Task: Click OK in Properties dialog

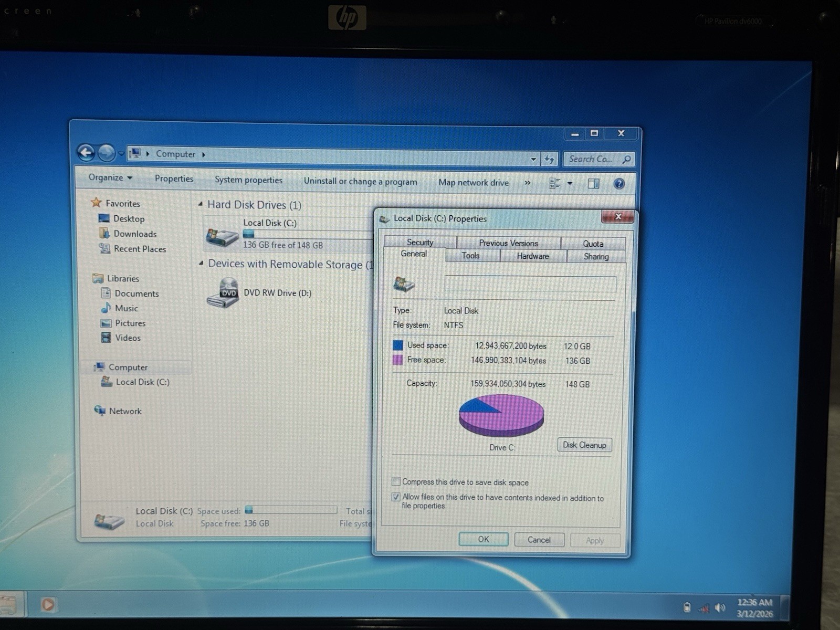Action: 484,539
